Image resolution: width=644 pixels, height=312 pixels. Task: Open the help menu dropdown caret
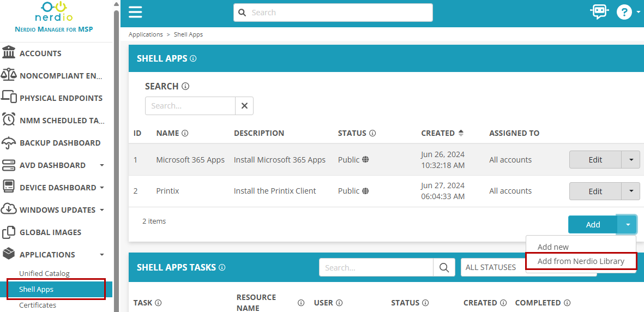[x=638, y=13]
